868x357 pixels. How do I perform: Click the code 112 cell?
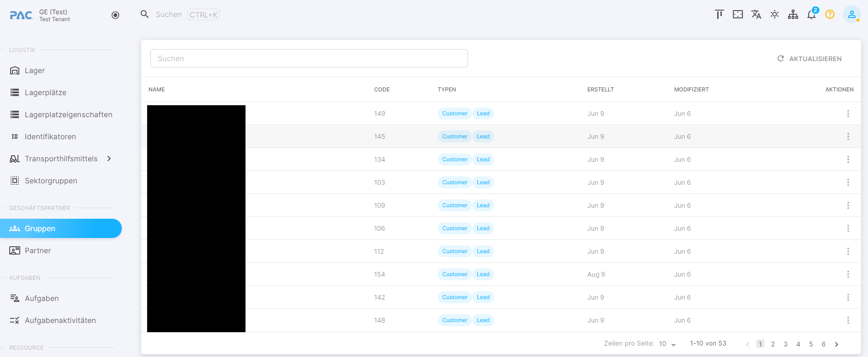tap(379, 251)
